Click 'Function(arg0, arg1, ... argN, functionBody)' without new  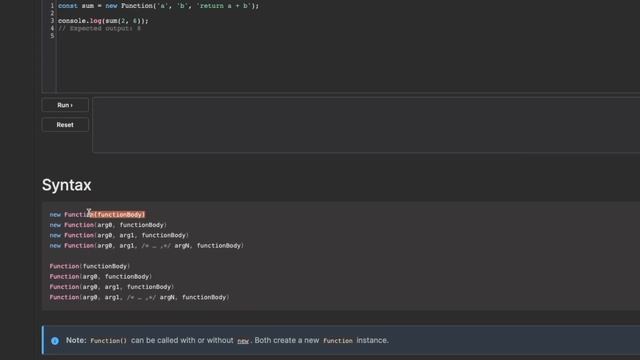(x=139, y=298)
